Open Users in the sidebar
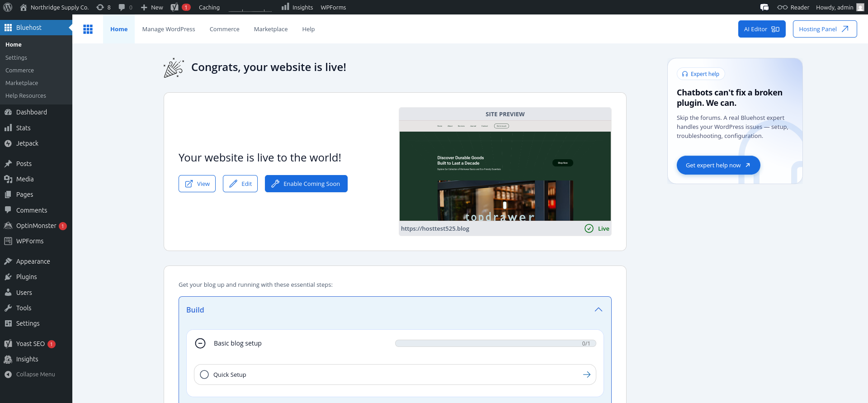 36,293
